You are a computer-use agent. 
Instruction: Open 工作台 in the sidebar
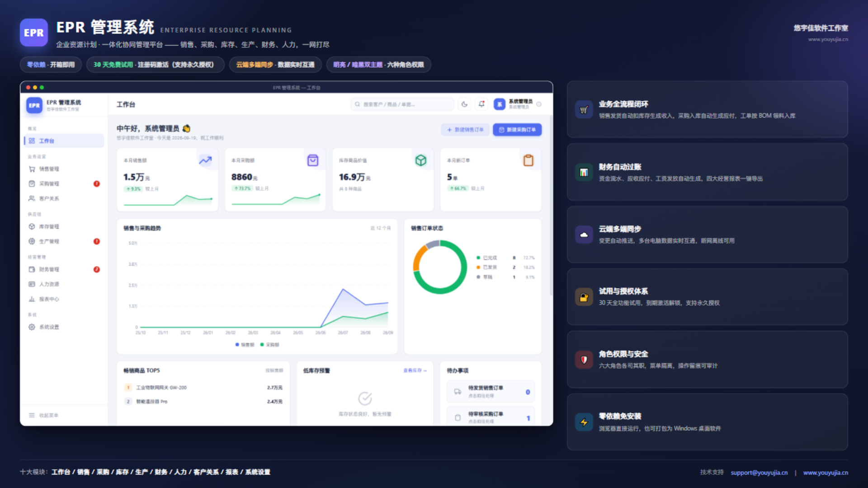pos(64,141)
